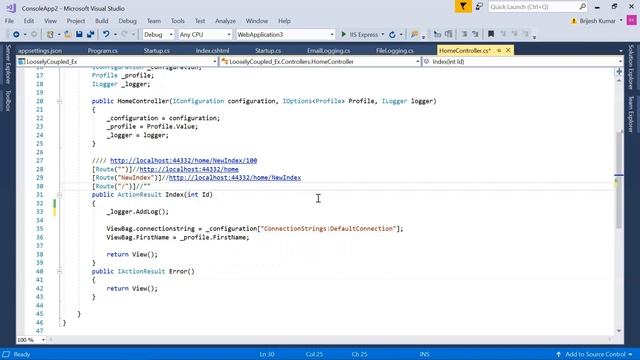Open the Debug menu

point(127,21)
